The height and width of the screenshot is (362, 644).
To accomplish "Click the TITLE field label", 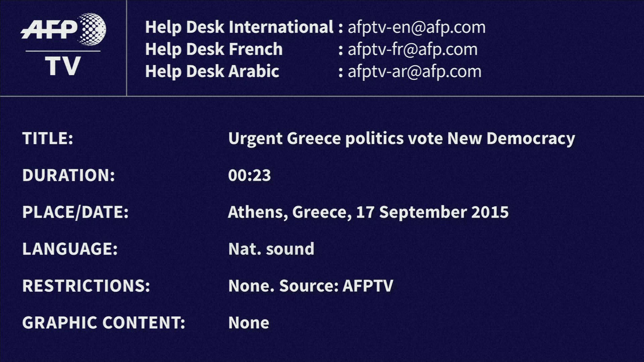I will coord(48,138).
